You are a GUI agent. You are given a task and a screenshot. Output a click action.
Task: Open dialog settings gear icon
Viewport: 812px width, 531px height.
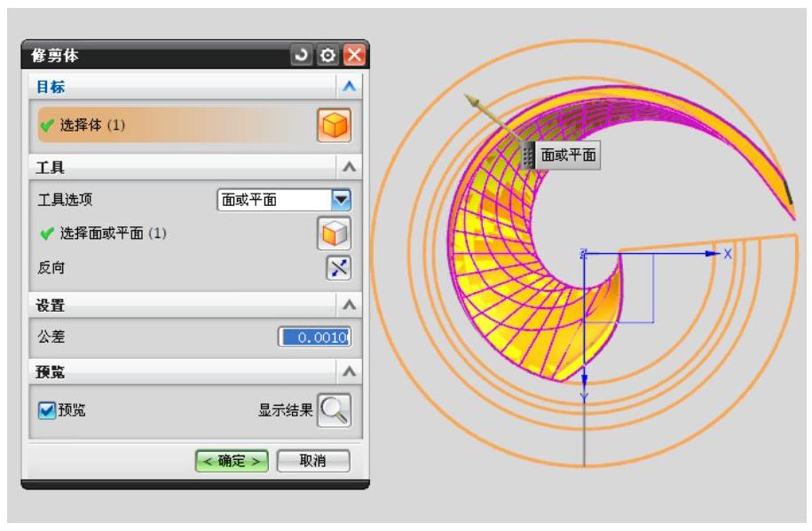(327, 55)
